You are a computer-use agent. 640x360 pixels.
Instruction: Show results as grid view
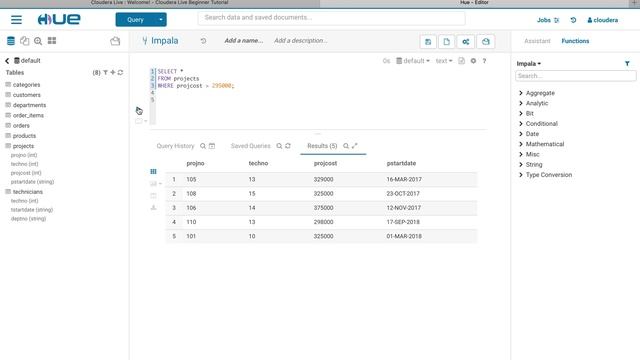(153, 171)
